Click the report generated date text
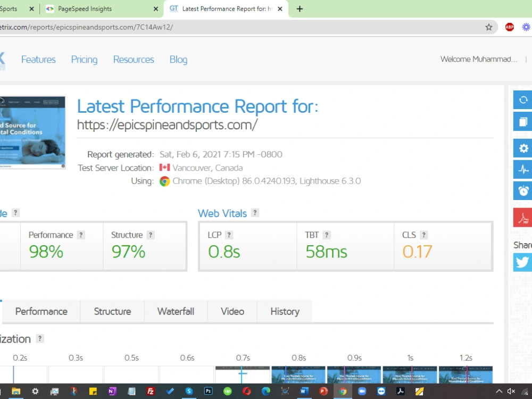Viewport: 532px width, 399px height. click(221, 154)
